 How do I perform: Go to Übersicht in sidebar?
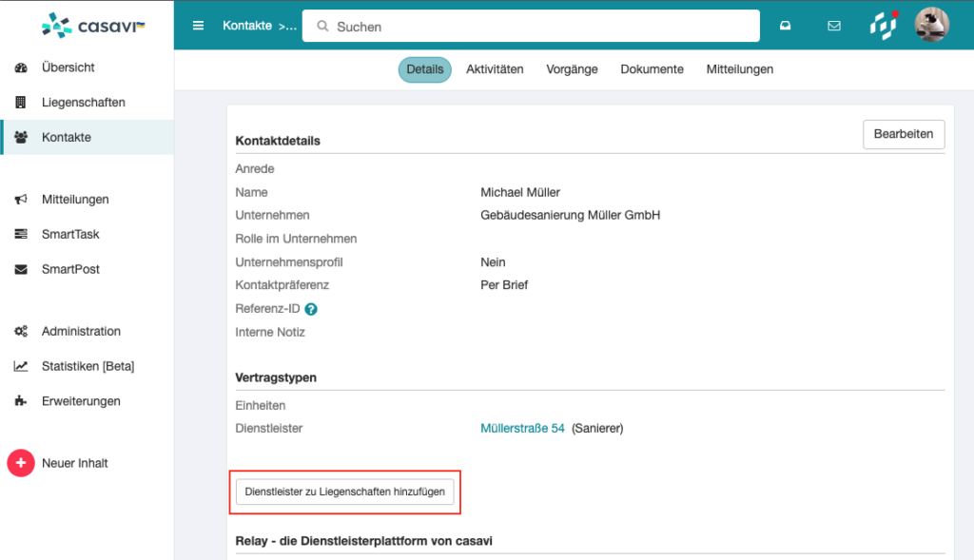tap(68, 68)
